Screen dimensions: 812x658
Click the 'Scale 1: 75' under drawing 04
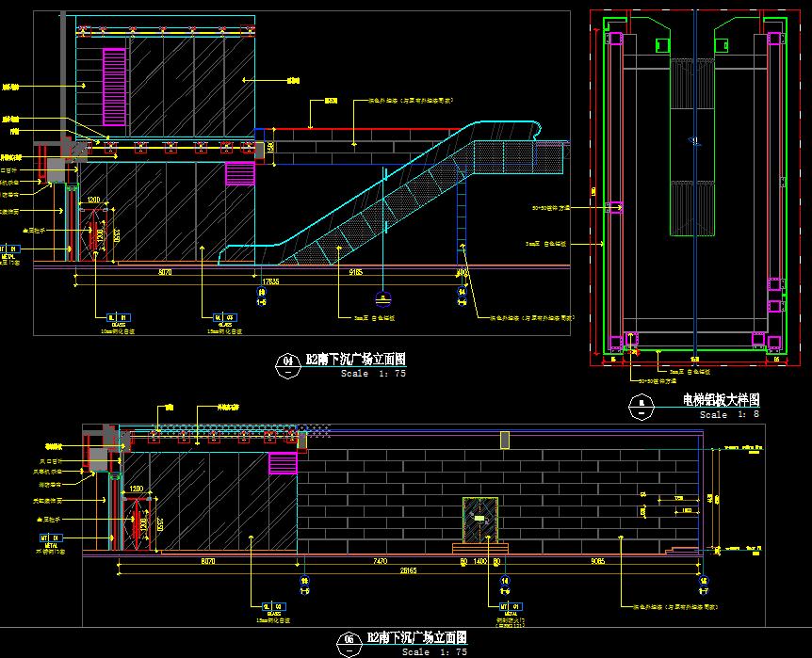[373, 373]
